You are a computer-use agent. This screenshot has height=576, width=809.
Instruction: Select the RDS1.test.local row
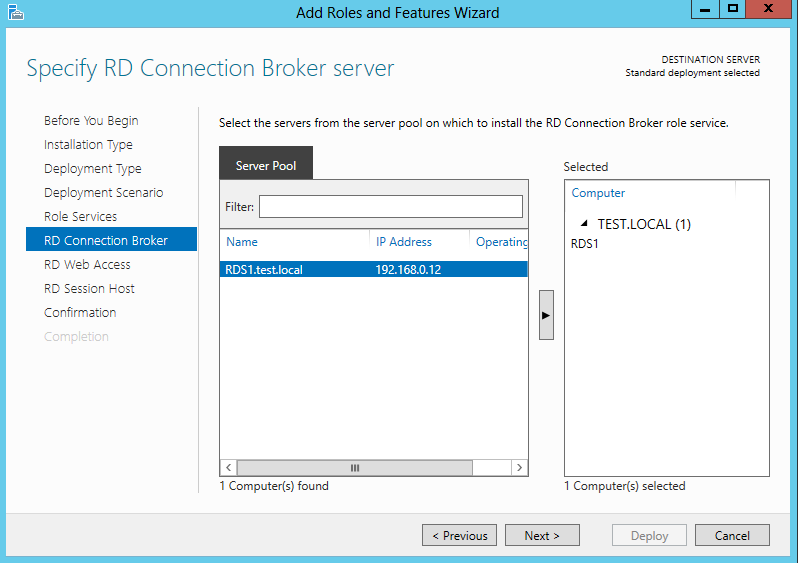pos(374,269)
